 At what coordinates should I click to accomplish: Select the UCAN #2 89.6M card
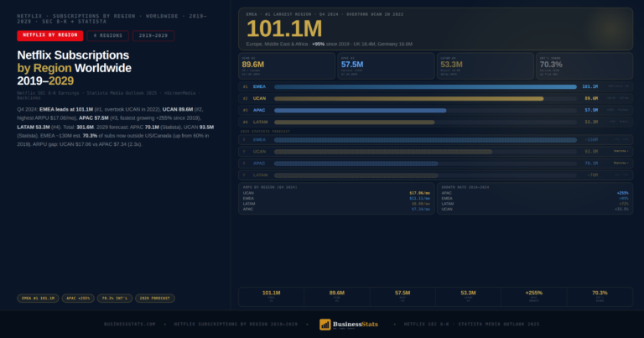(287, 65)
